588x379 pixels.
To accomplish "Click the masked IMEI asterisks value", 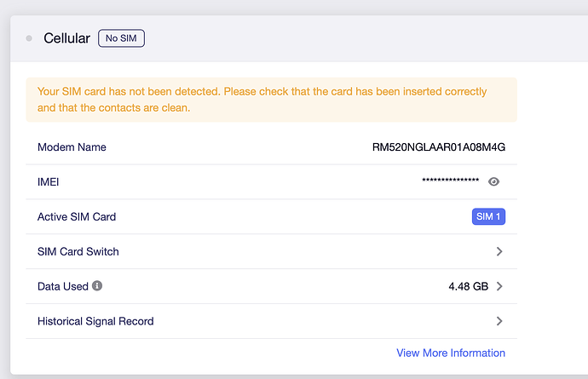I will (451, 181).
